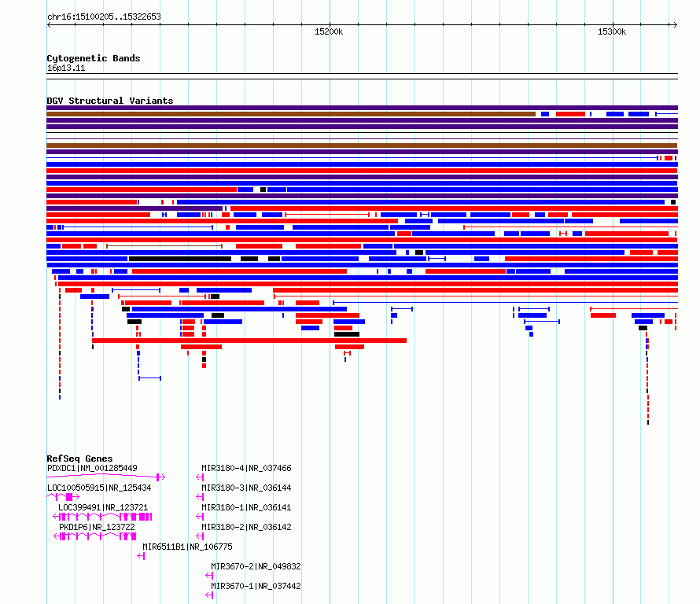Open the PKD1P6|NR_123722 gene label
The width and height of the screenshot is (700, 604).
97,527
